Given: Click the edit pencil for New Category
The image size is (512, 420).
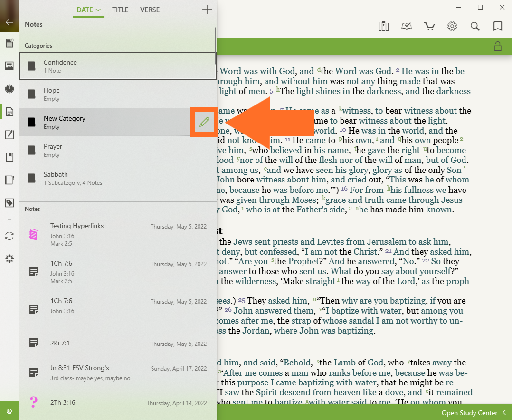Looking at the screenshot, I should click(x=204, y=122).
